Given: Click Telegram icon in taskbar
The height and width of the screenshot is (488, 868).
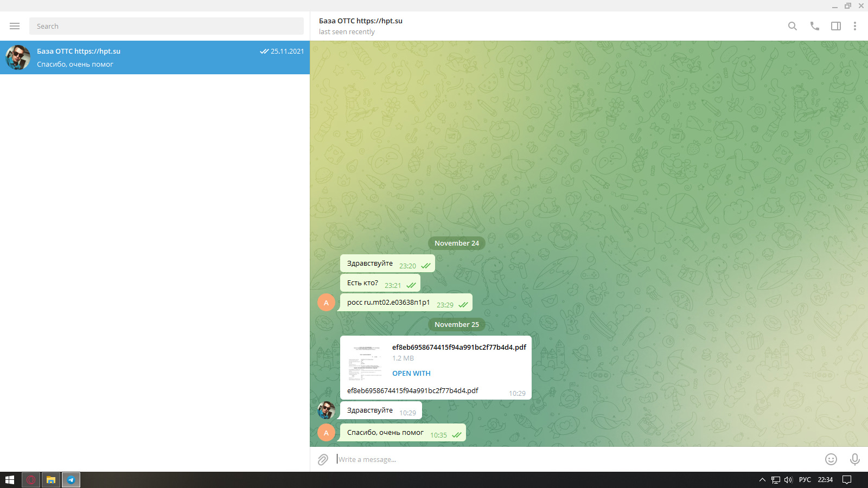Looking at the screenshot, I should tap(71, 480).
